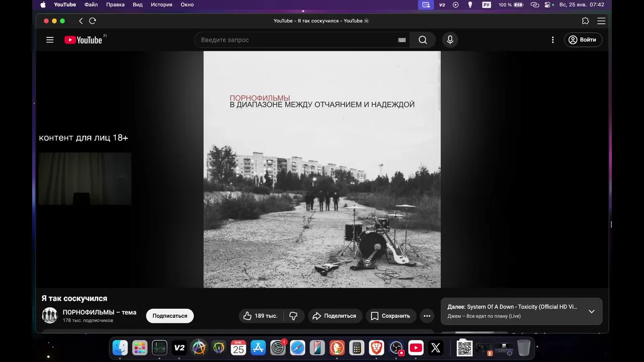Open OBS from the Dock
This screenshot has width=644, height=362.
(x=396, y=347)
